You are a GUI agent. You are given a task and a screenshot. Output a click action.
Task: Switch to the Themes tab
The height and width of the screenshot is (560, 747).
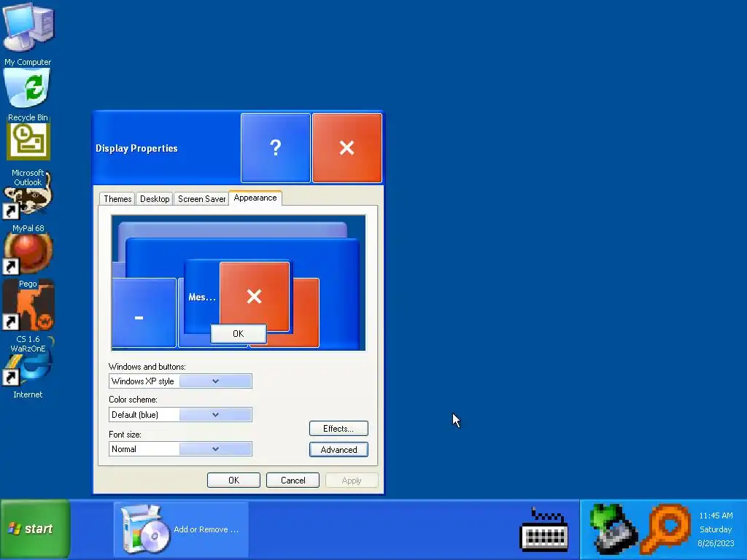click(x=117, y=199)
